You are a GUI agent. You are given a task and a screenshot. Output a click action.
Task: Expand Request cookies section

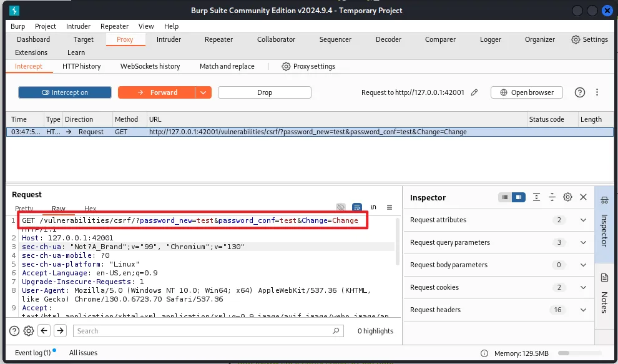click(583, 287)
